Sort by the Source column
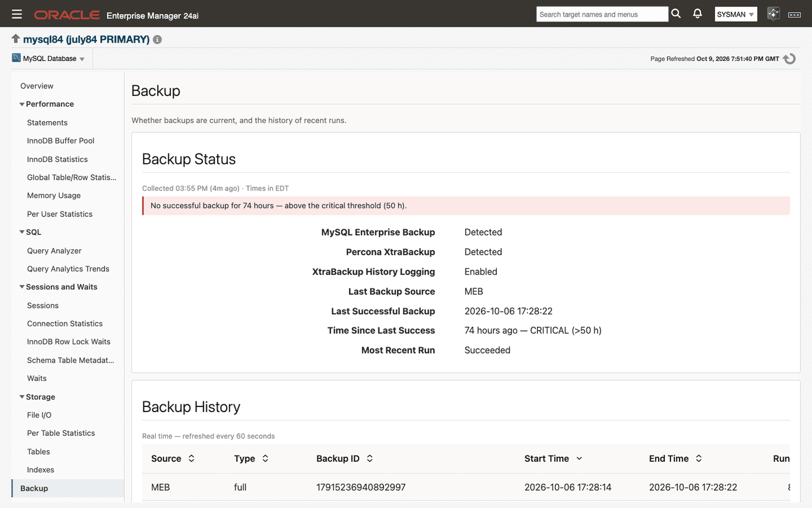Screen dimensions: 812x508 (191, 458)
